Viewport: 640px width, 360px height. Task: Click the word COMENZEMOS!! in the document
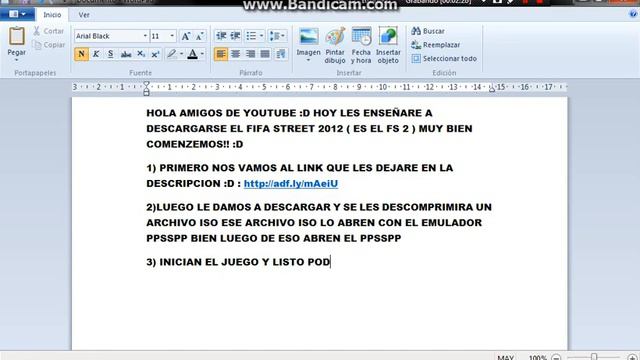(x=188, y=144)
